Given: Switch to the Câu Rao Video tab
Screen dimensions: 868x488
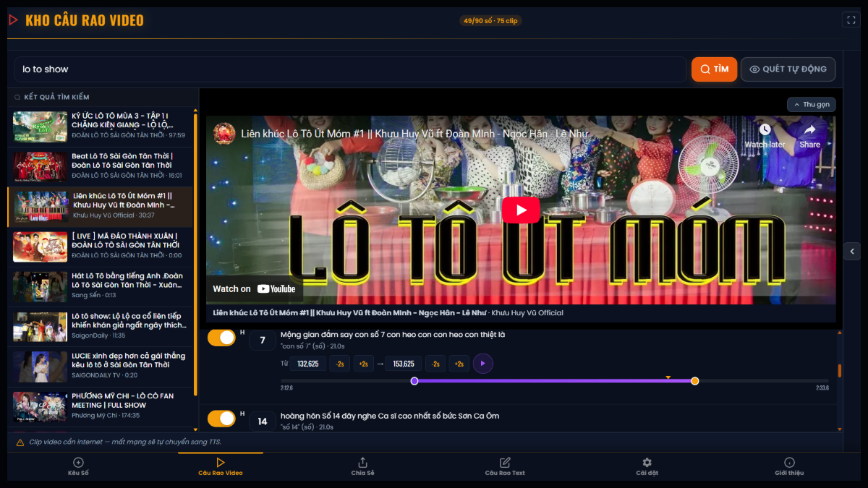Looking at the screenshot, I should click(x=220, y=462).
